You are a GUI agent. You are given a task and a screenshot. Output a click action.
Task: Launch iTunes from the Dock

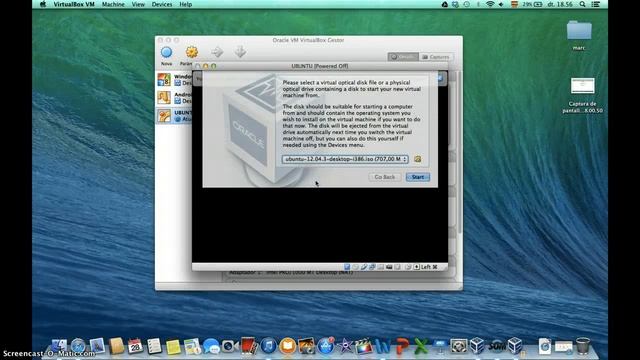[x=268, y=346]
